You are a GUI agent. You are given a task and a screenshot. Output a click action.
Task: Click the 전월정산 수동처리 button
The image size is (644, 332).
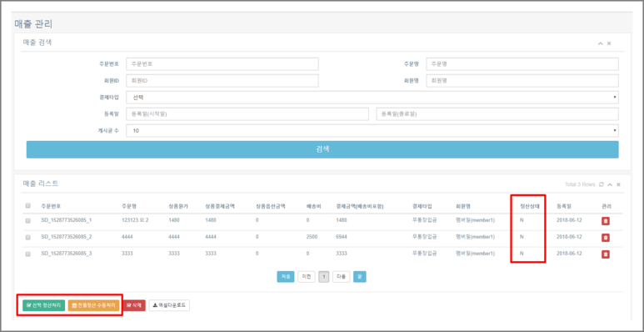tap(93, 305)
